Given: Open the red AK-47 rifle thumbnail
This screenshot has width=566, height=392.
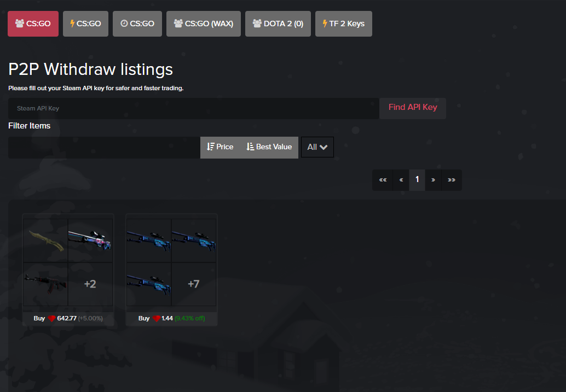Looking at the screenshot, I should pyautogui.click(x=45, y=284).
